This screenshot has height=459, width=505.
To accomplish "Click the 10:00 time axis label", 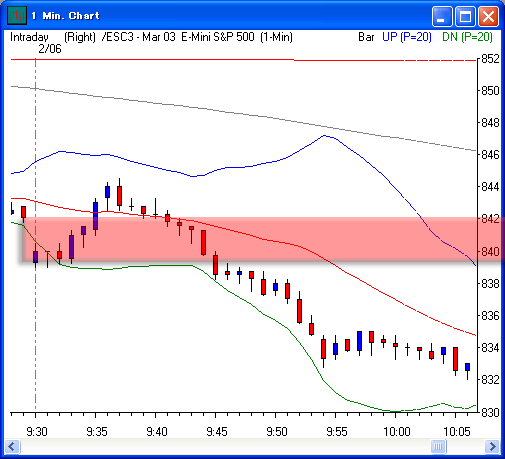I will [396, 432].
